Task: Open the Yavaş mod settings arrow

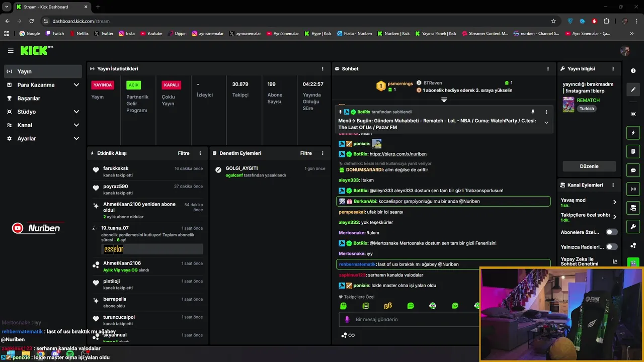Action: pos(614,202)
